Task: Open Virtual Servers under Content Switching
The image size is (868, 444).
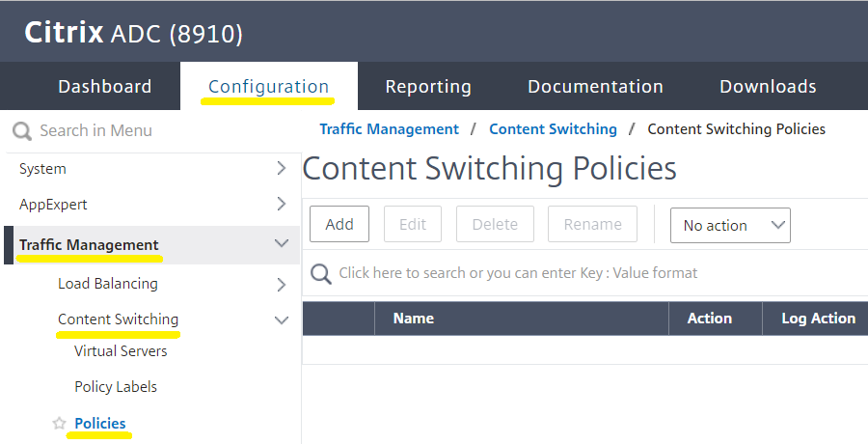Action: point(121,351)
